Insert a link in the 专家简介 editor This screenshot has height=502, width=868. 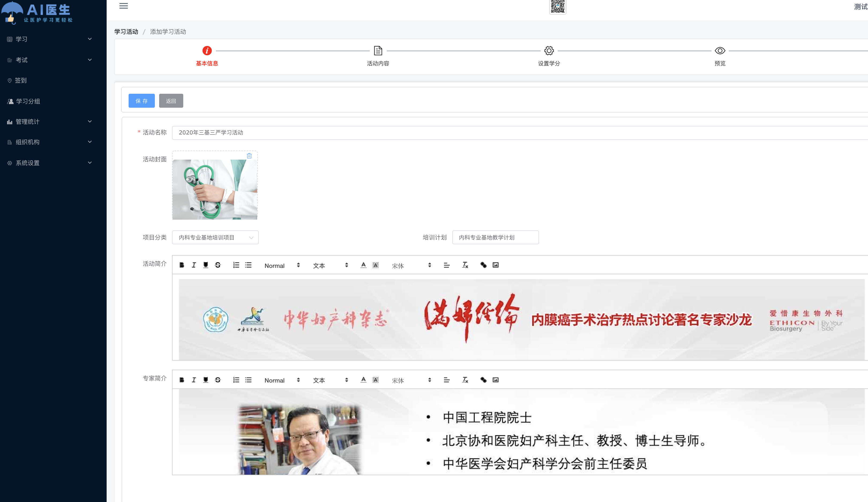point(483,380)
